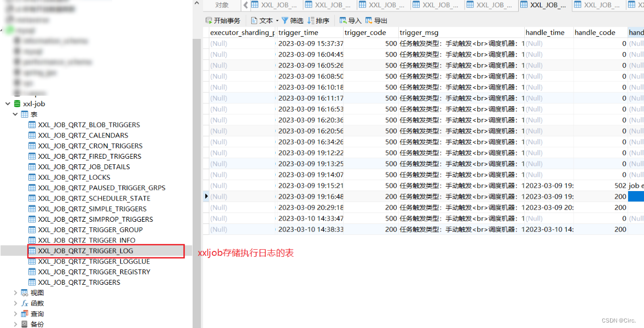Open the dropdown arrow next to 文本
This screenshot has width=644, height=328.
[x=277, y=21]
